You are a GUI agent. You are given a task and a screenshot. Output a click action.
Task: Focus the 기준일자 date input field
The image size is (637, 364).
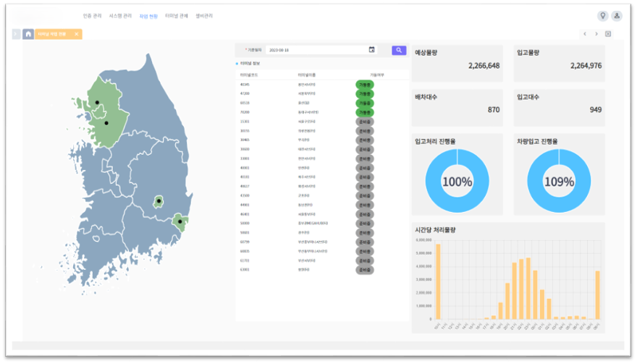321,50
